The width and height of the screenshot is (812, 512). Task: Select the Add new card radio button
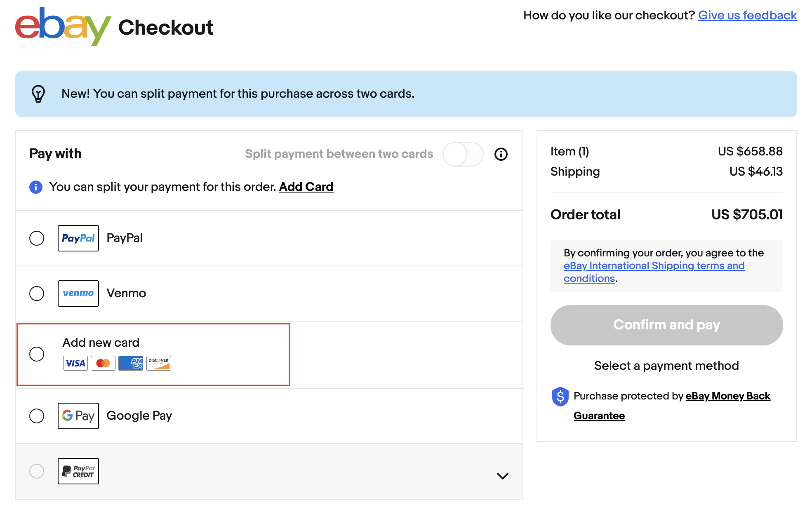(x=37, y=353)
